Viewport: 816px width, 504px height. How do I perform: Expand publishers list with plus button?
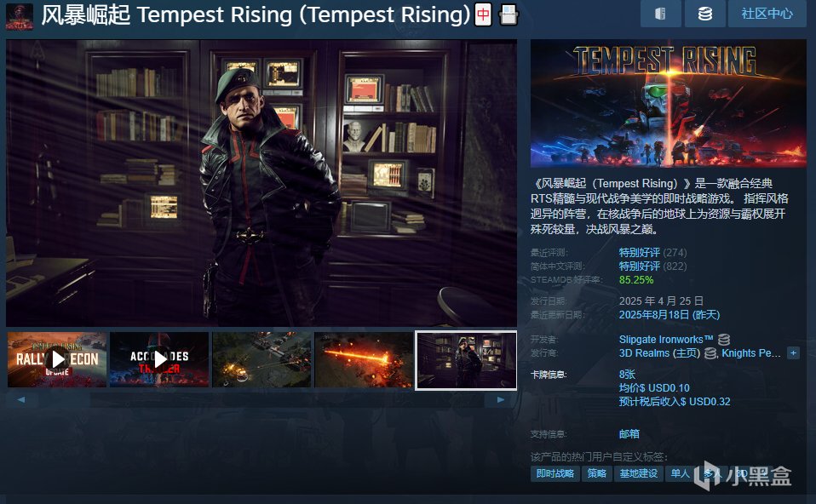[793, 352]
